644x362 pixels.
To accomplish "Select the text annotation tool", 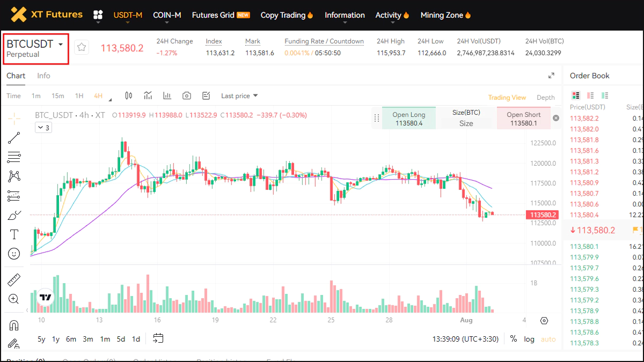I will pos(14,234).
